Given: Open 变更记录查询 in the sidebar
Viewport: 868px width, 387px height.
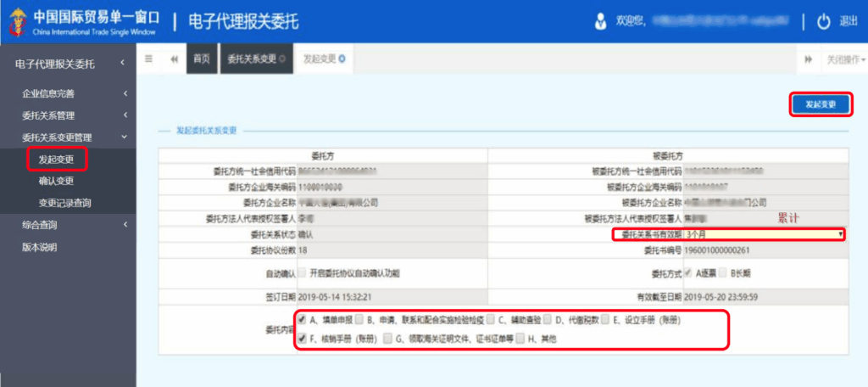Looking at the screenshot, I should click(x=64, y=203).
